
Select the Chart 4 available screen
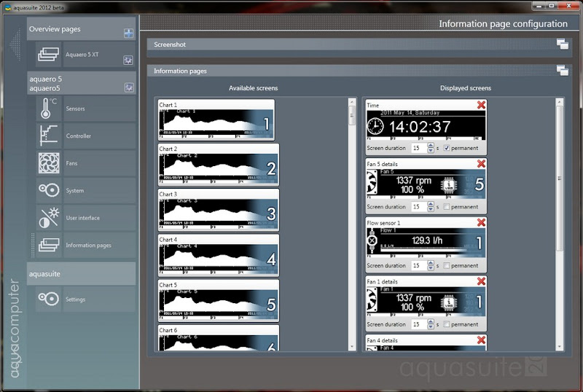point(219,256)
